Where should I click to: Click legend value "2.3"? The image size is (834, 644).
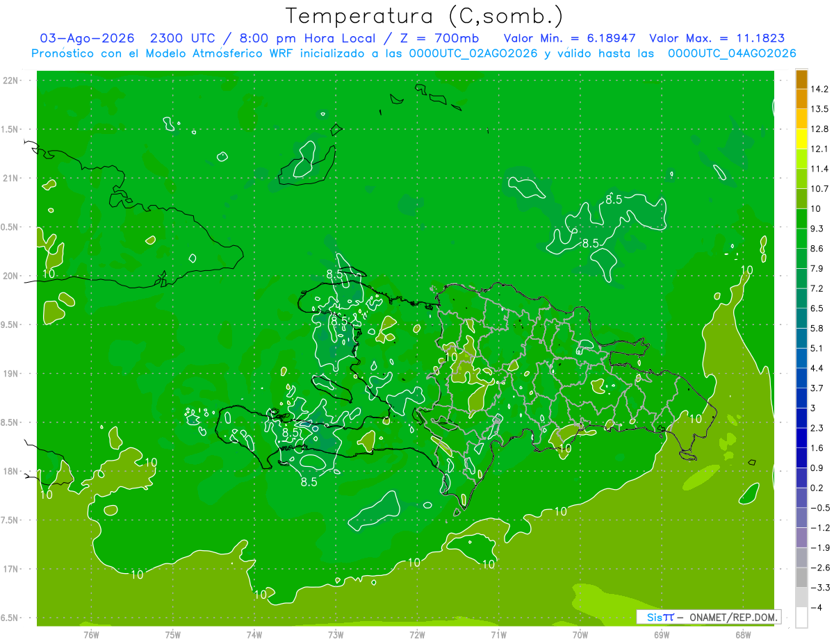[818, 428]
